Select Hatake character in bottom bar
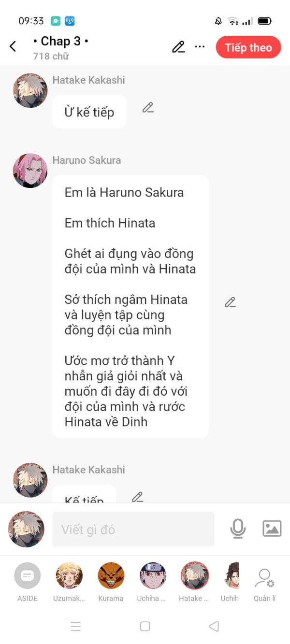Screen dimensions: 290x644 (x=194, y=582)
